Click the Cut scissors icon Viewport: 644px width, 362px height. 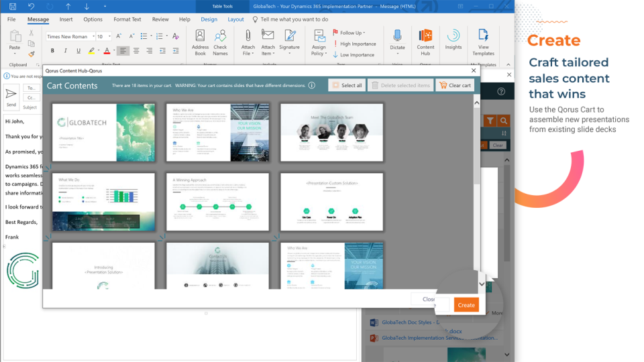[32, 33]
